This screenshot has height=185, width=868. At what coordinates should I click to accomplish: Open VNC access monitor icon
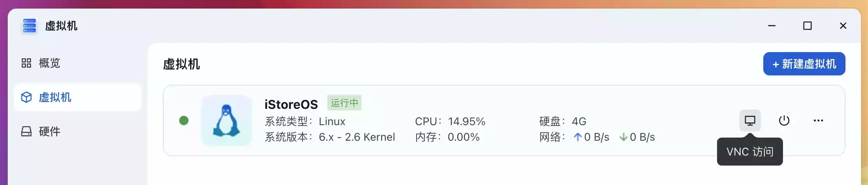(750, 120)
